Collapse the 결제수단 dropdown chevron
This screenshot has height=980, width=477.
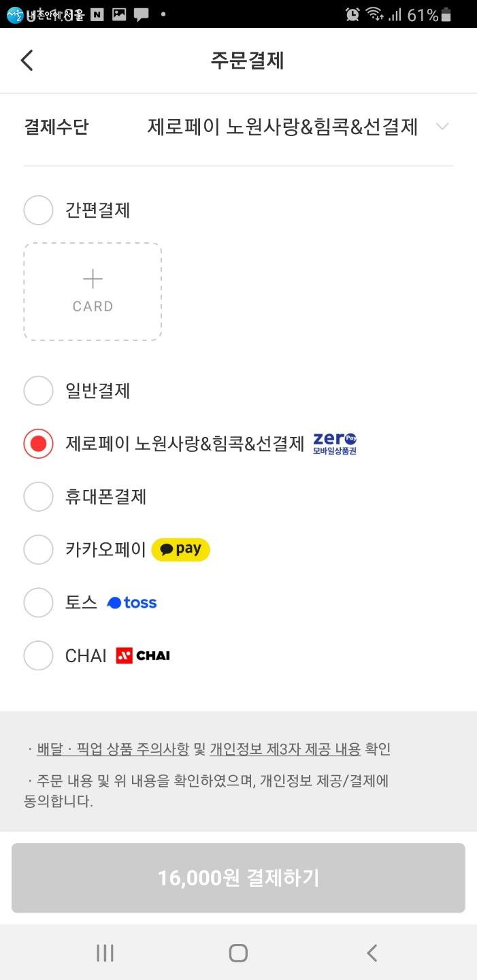(442, 127)
